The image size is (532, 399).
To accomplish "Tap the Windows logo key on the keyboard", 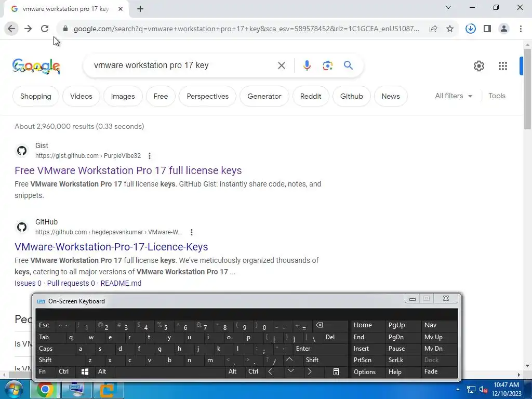I will point(85,372).
